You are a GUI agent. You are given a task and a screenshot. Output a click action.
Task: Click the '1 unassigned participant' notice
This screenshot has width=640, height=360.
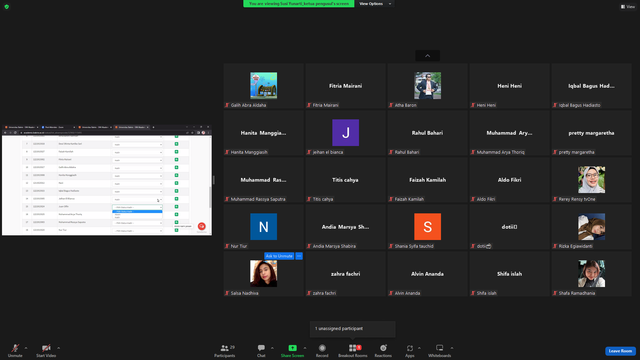click(352, 329)
